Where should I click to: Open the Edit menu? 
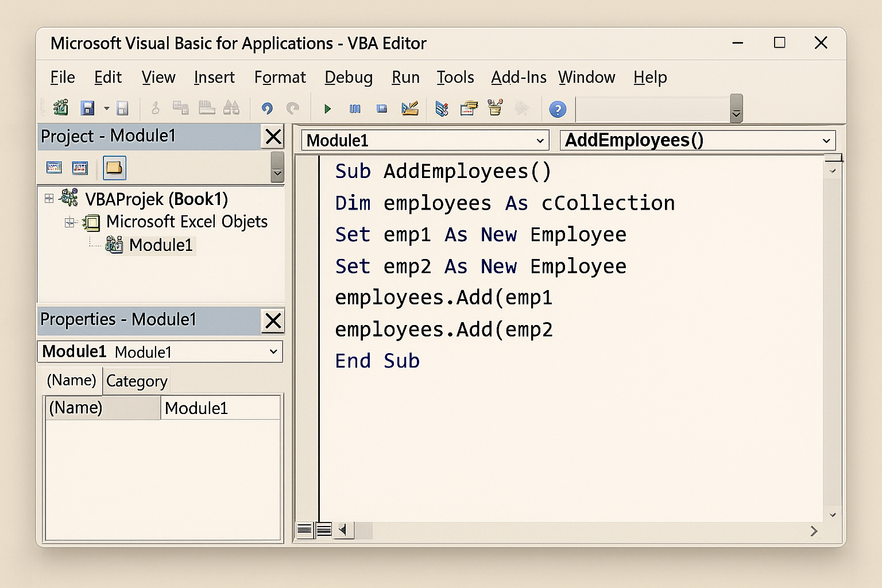coord(108,77)
